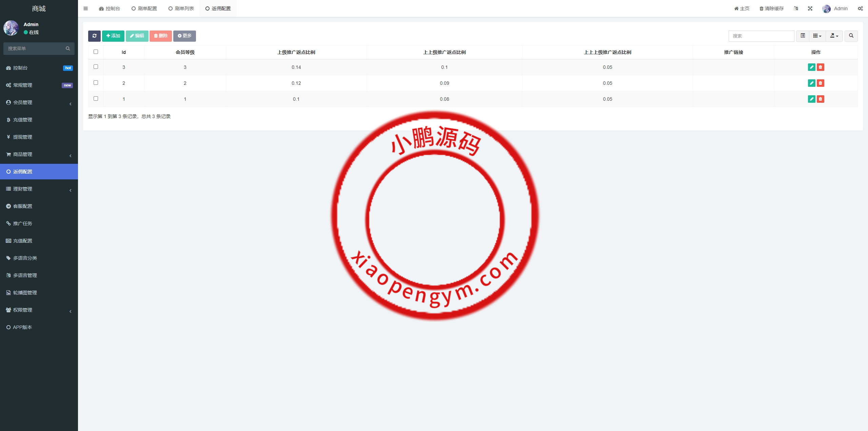The height and width of the screenshot is (431, 868).
Task: Switch to the 刷单配置 tab
Action: point(144,8)
